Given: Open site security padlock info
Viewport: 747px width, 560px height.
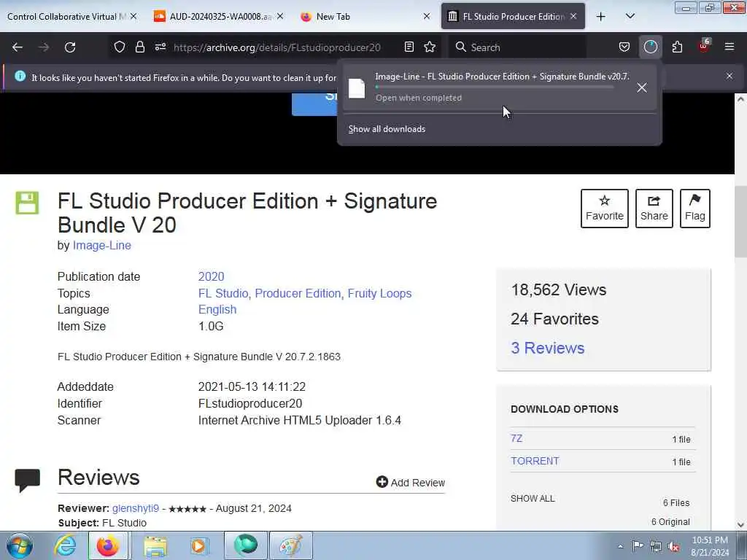Looking at the screenshot, I should coord(139,47).
